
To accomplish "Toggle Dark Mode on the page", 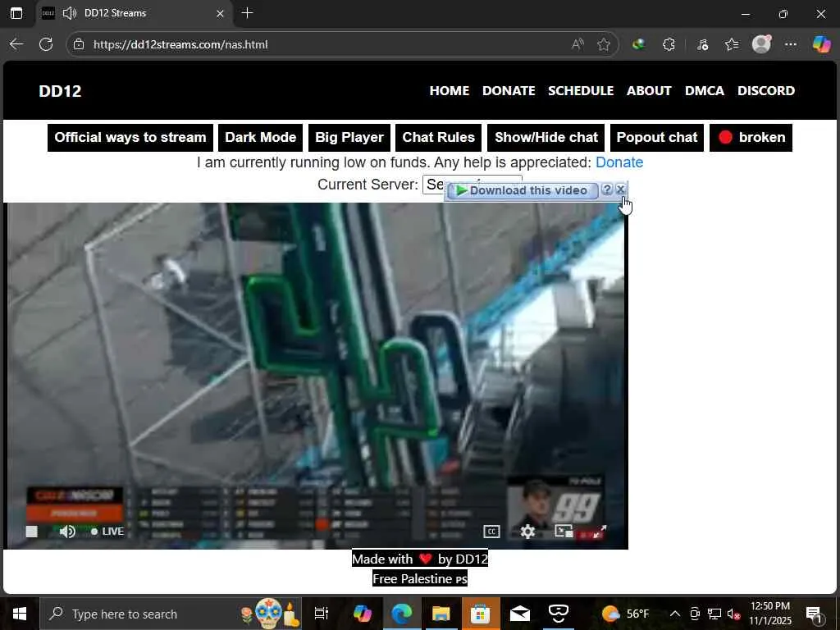I will (260, 137).
